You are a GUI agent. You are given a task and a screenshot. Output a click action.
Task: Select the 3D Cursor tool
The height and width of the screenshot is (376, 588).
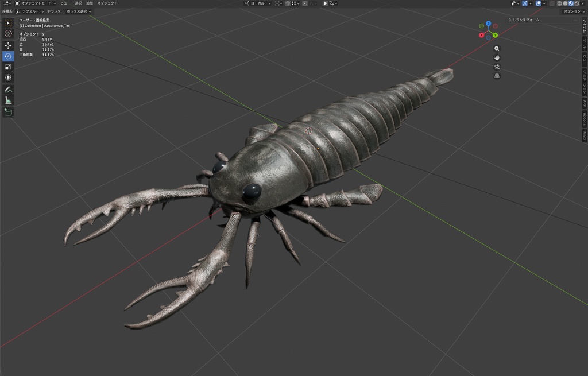8,34
